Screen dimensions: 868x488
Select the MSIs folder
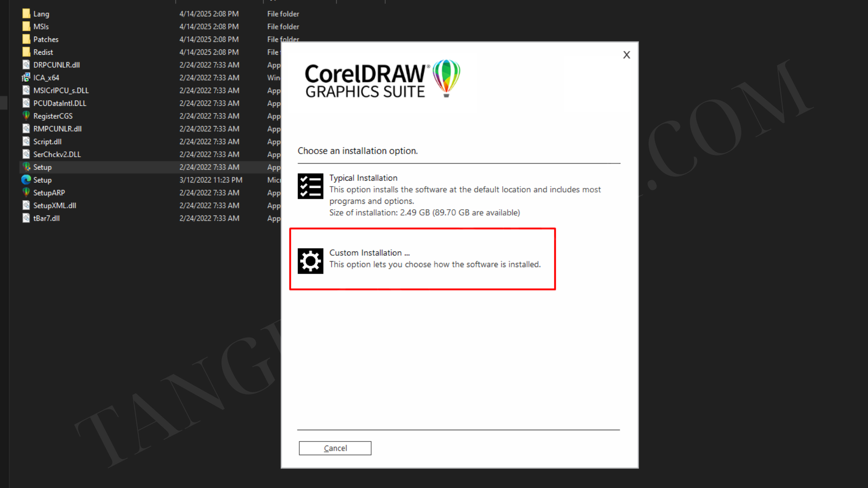pos(41,27)
